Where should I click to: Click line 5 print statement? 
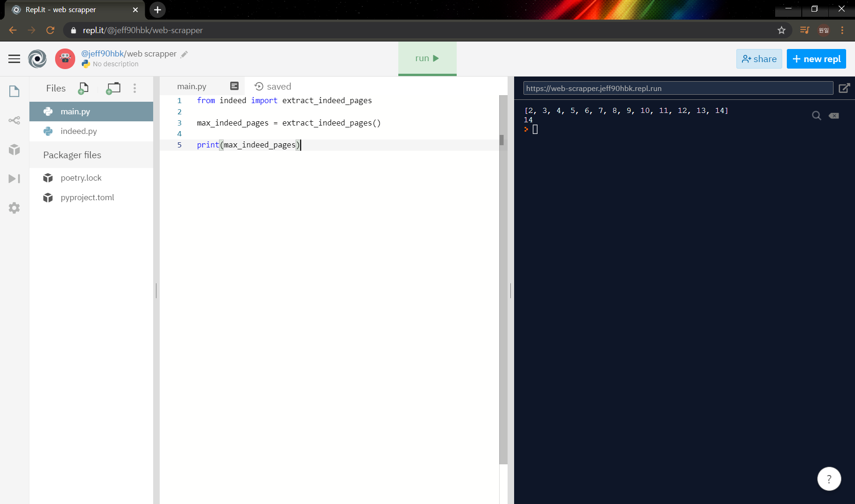pyautogui.click(x=248, y=145)
